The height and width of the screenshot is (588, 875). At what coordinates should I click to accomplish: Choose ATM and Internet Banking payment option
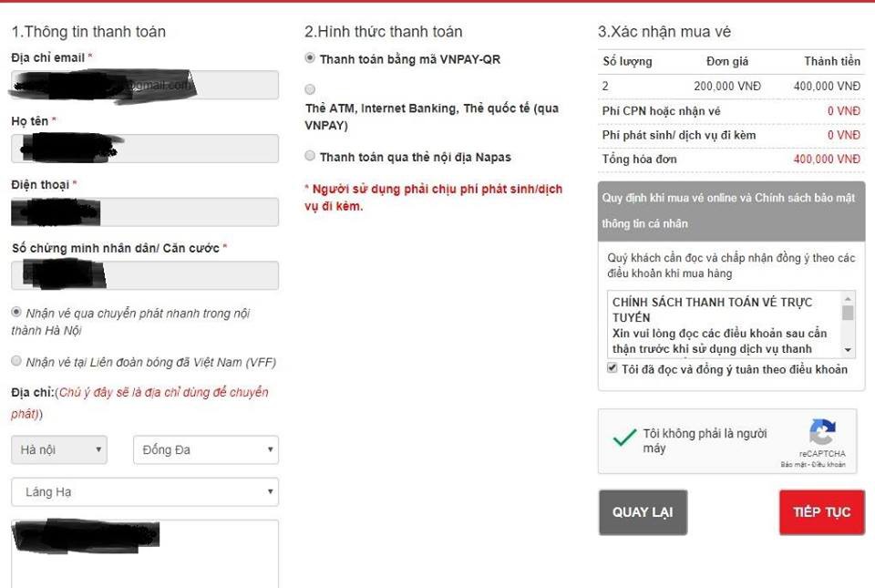click(x=309, y=89)
